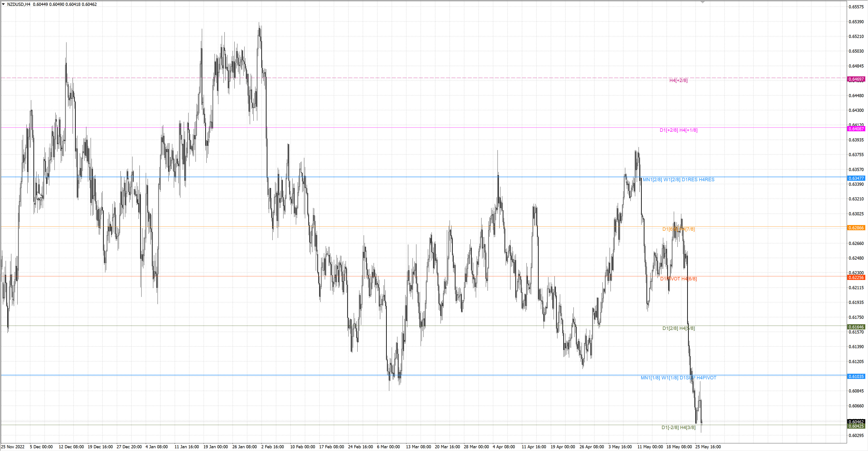The height and width of the screenshot is (451, 868).
Task: Click the 2 Feb 16:00 time label
Action: (273, 447)
